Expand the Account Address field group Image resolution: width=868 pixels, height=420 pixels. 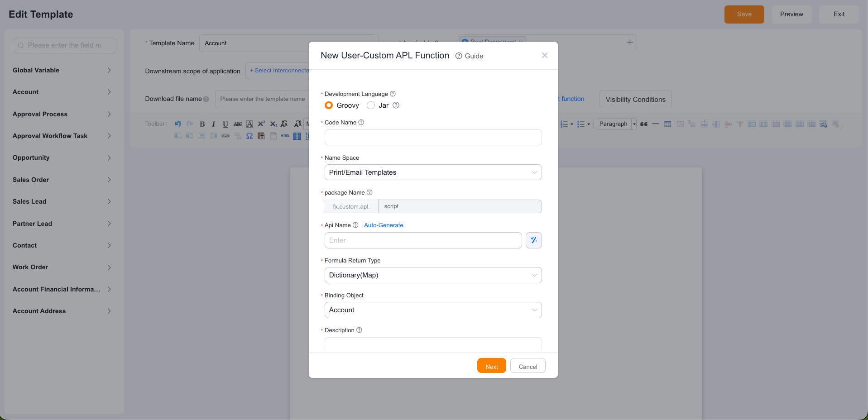62,311
